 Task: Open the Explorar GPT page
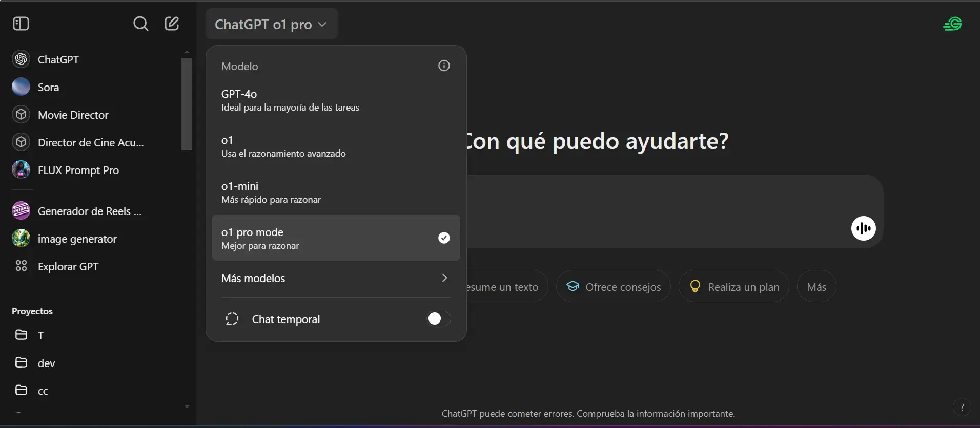tap(68, 266)
